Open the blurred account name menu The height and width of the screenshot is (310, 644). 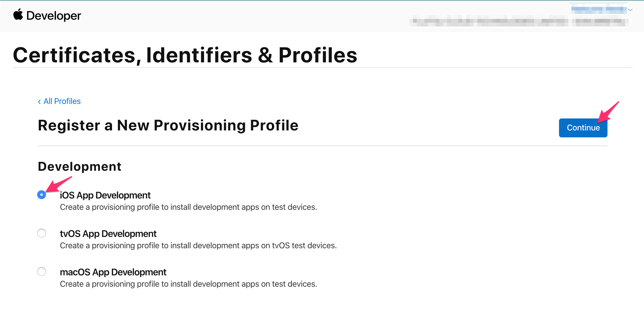click(599, 10)
